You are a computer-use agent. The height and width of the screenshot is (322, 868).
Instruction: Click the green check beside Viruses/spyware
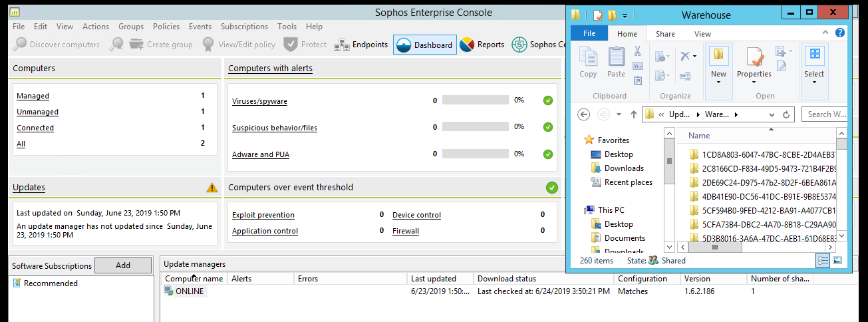pos(548,100)
